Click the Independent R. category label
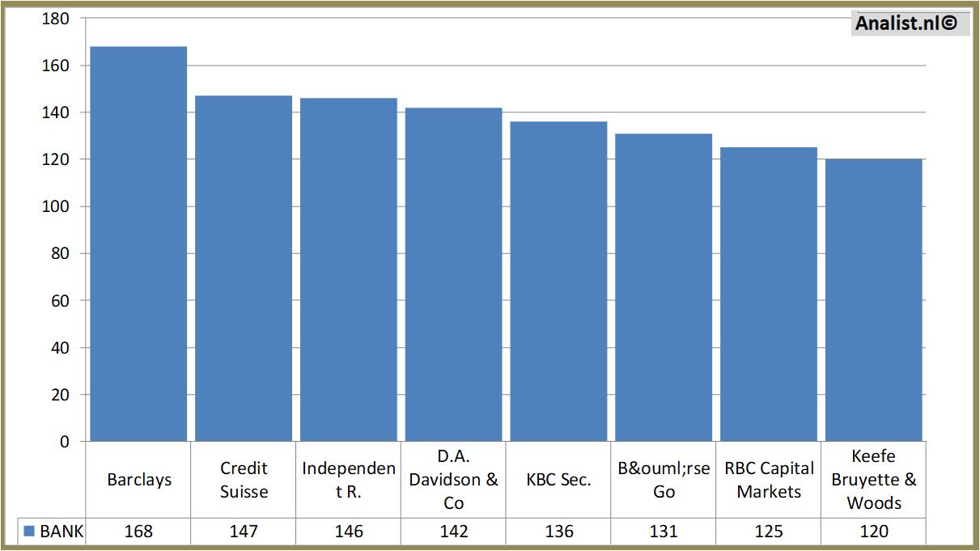 349,480
